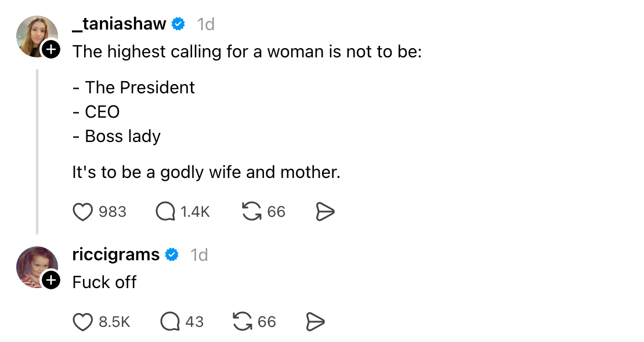Click the verified badge next to _taniashaw
644x342 pixels.
click(179, 24)
